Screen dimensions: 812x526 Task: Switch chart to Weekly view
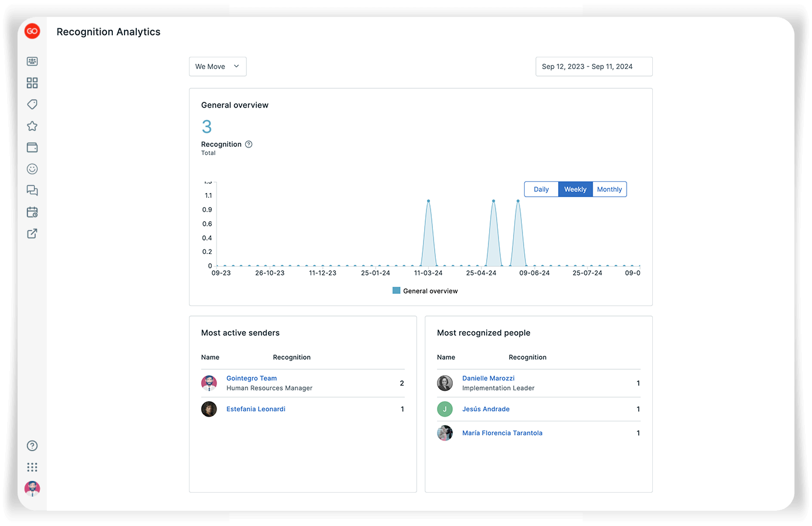575,189
